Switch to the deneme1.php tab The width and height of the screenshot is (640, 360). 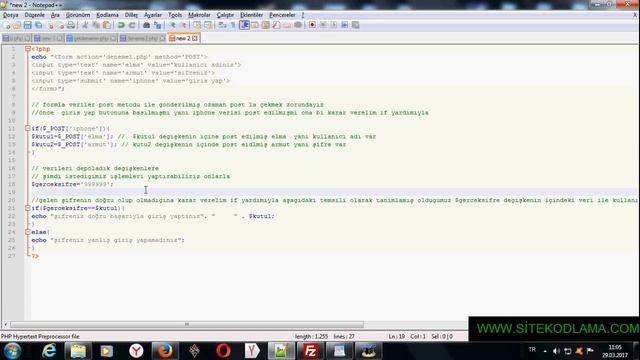point(143,38)
